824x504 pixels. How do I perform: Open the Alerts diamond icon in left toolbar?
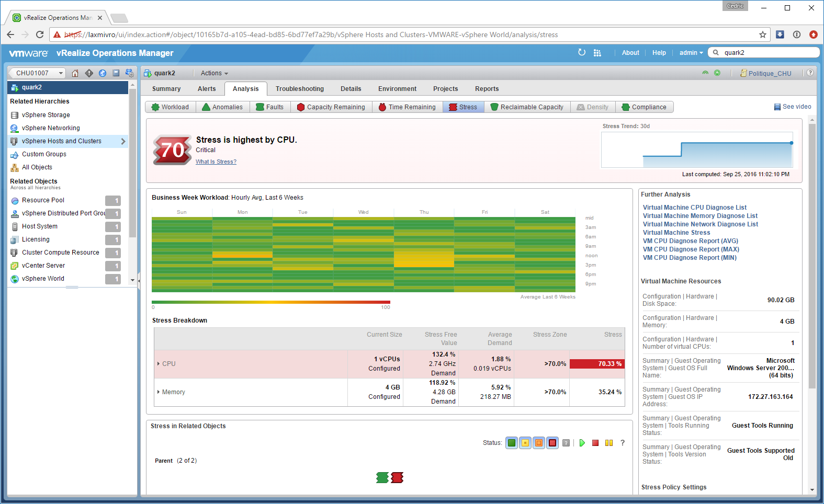pyautogui.click(x=89, y=73)
